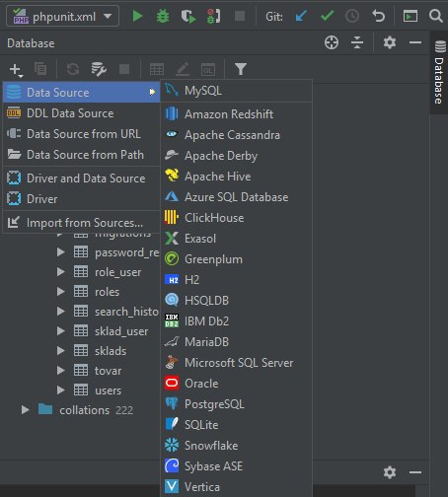Image resolution: width=448 pixels, height=497 pixels.
Task: Hide the Database panel with the minus icon
Action: [x=415, y=42]
